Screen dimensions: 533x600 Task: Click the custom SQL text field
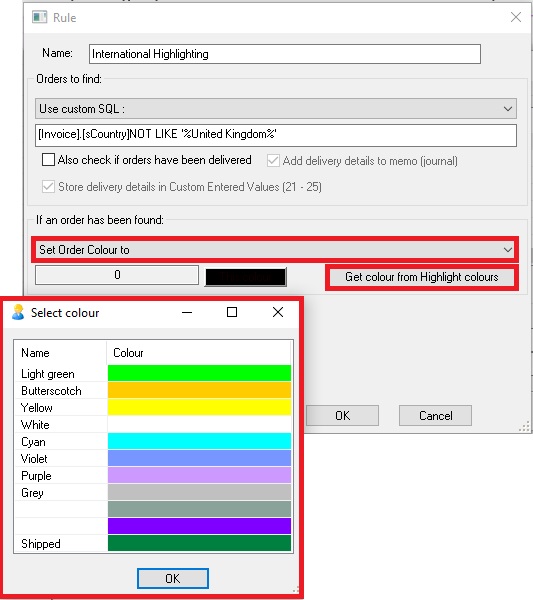tap(276, 135)
